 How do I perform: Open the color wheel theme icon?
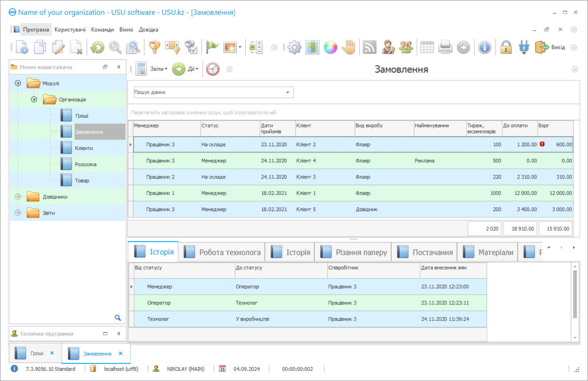[x=330, y=47]
